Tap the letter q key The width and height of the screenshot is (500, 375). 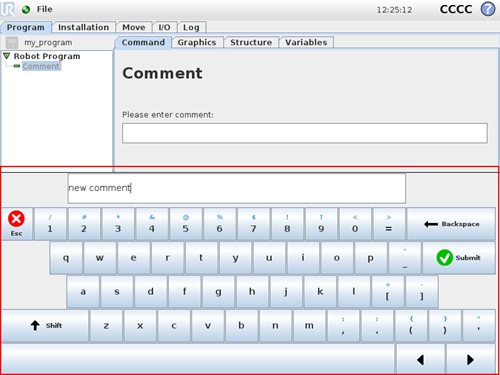pos(66,258)
